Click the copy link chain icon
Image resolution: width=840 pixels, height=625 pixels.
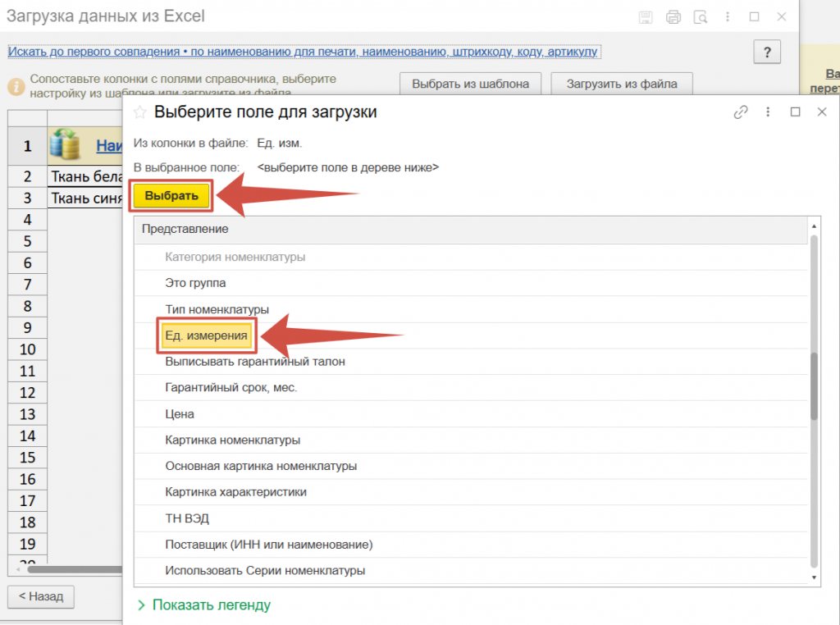click(741, 112)
